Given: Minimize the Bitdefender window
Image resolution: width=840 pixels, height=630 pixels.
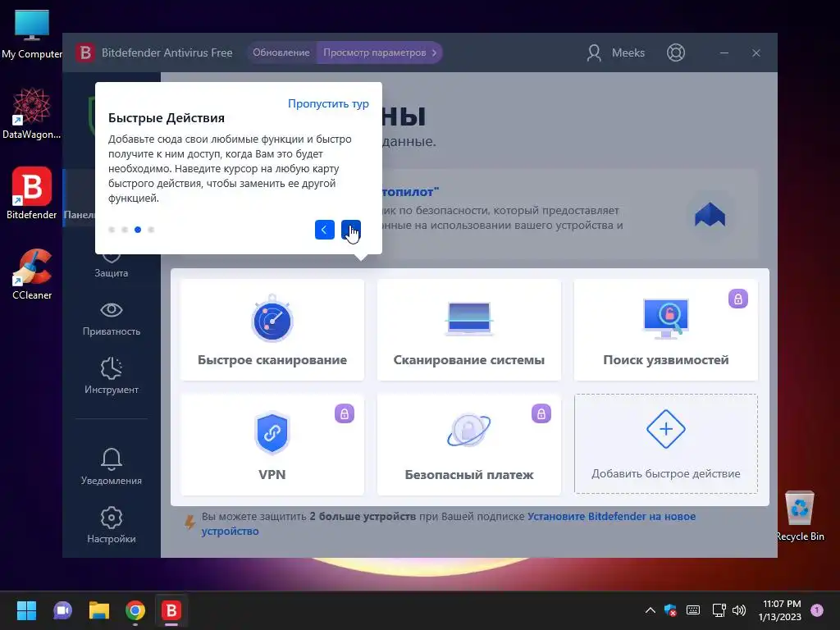Looking at the screenshot, I should pos(724,52).
